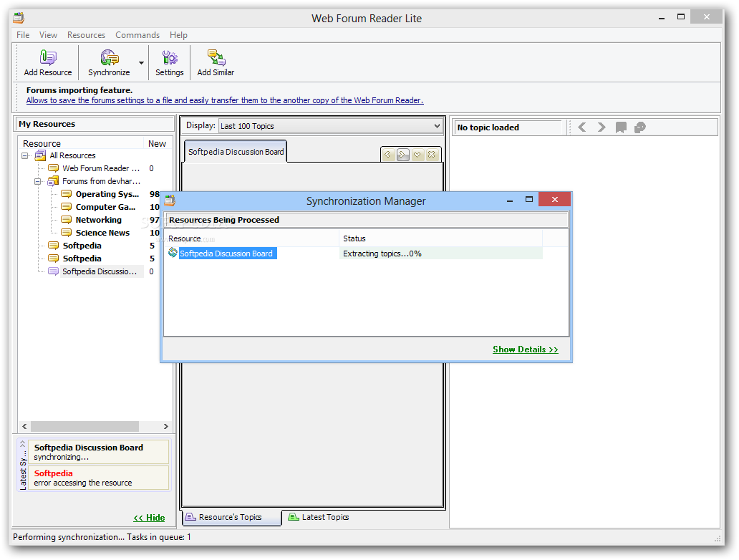Collapse the Latest Sy... side panel chevron
Viewport: 739px width, 560px height.
pyautogui.click(x=23, y=445)
